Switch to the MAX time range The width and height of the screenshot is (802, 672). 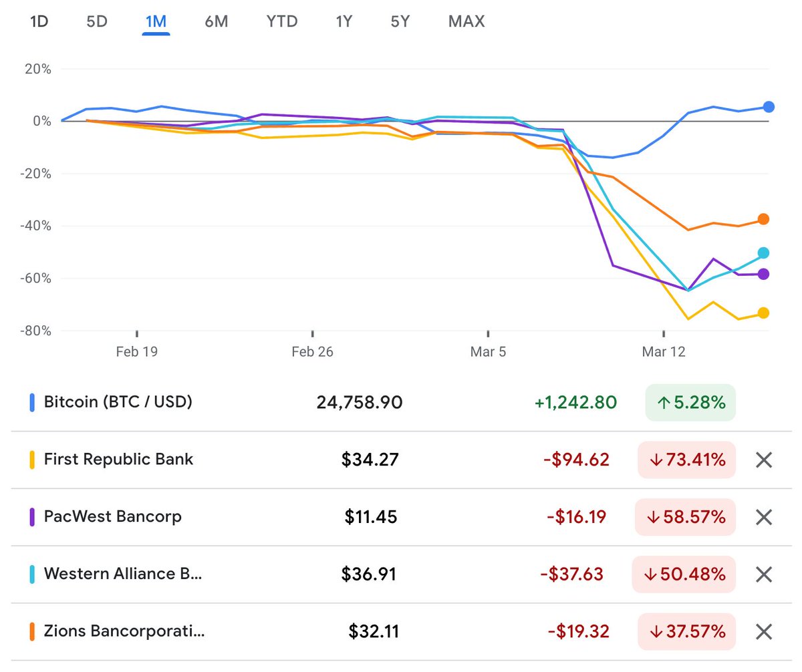(x=466, y=21)
